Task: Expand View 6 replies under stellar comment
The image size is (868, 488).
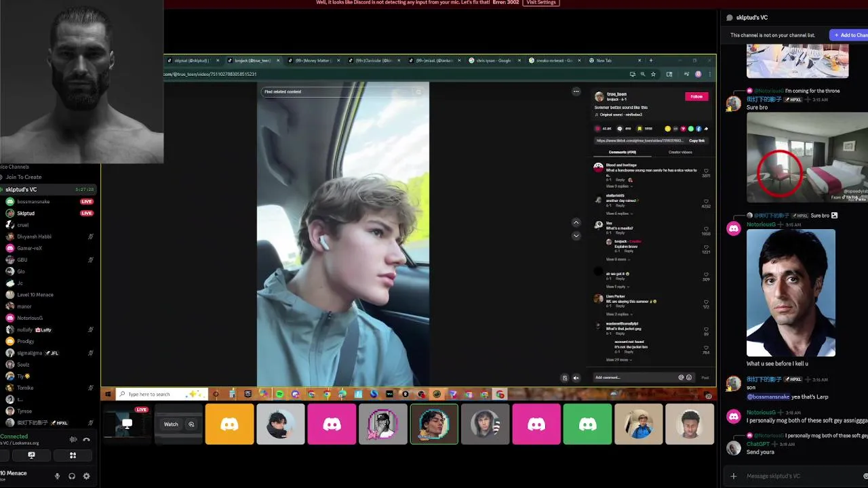Action: tap(618, 213)
